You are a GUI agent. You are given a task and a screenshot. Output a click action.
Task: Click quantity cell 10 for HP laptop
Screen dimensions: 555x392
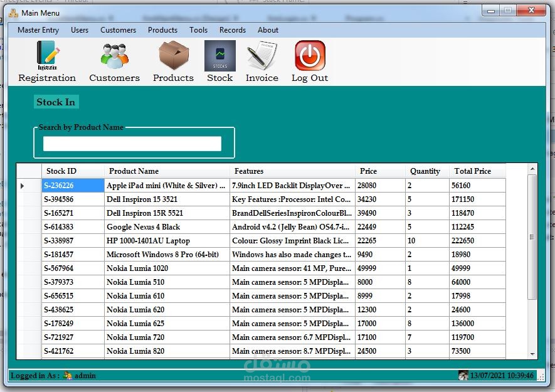(427, 241)
